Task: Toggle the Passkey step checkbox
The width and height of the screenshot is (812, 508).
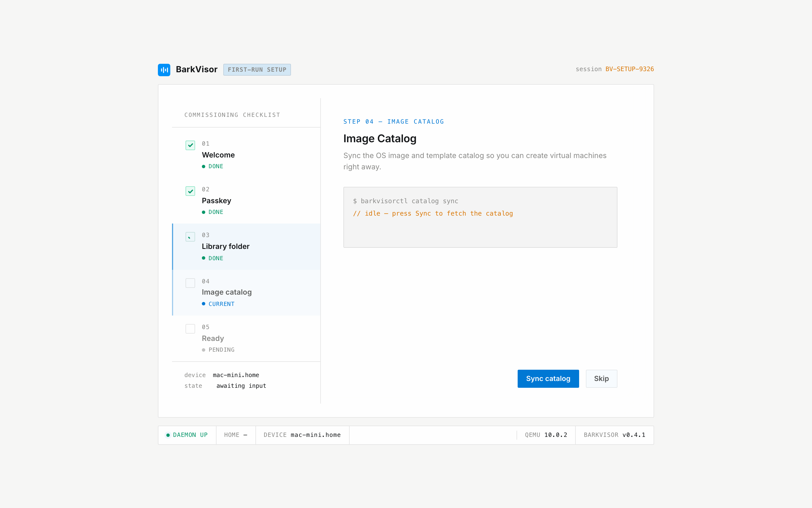Action: pos(190,191)
